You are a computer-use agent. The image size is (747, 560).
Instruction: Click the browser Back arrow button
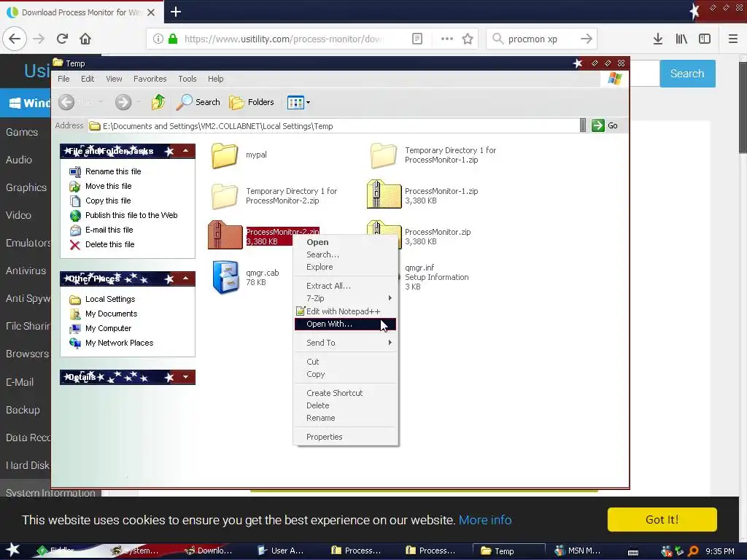click(15, 39)
